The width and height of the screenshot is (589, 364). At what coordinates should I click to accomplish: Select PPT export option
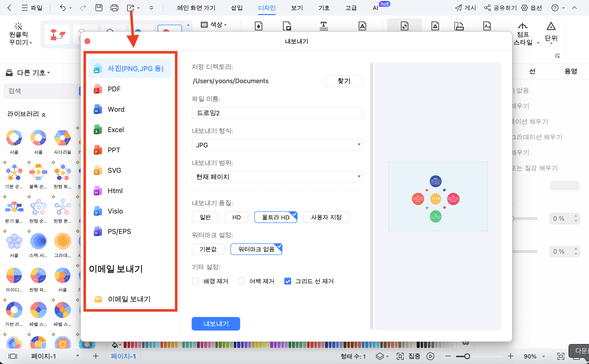[113, 150]
